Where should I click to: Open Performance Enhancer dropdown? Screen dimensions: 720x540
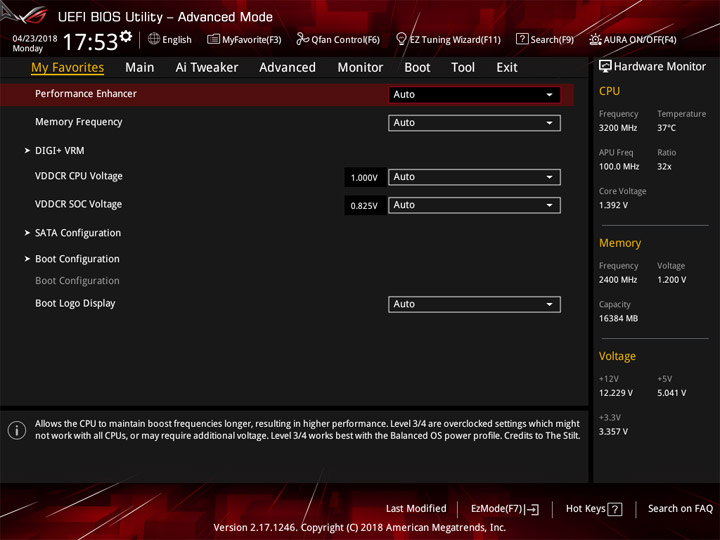tap(474, 95)
